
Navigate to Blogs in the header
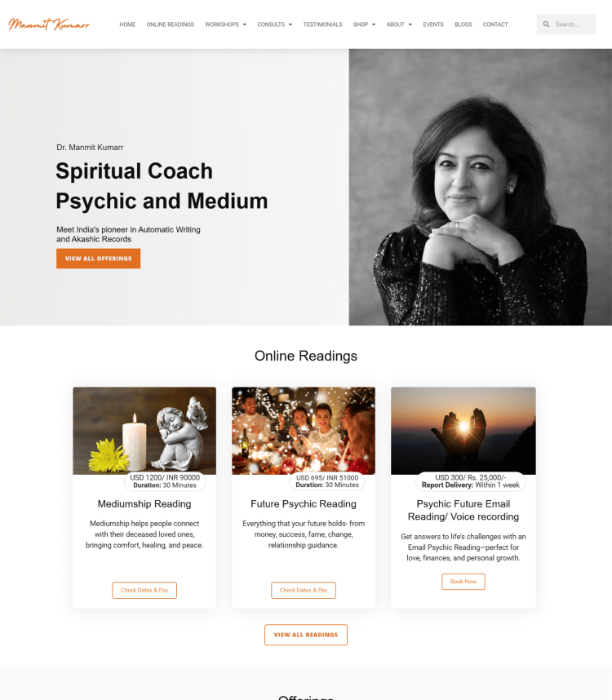coord(463,24)
